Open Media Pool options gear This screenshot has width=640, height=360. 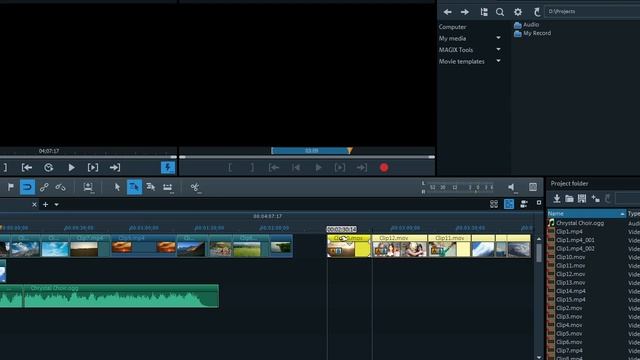518,12
